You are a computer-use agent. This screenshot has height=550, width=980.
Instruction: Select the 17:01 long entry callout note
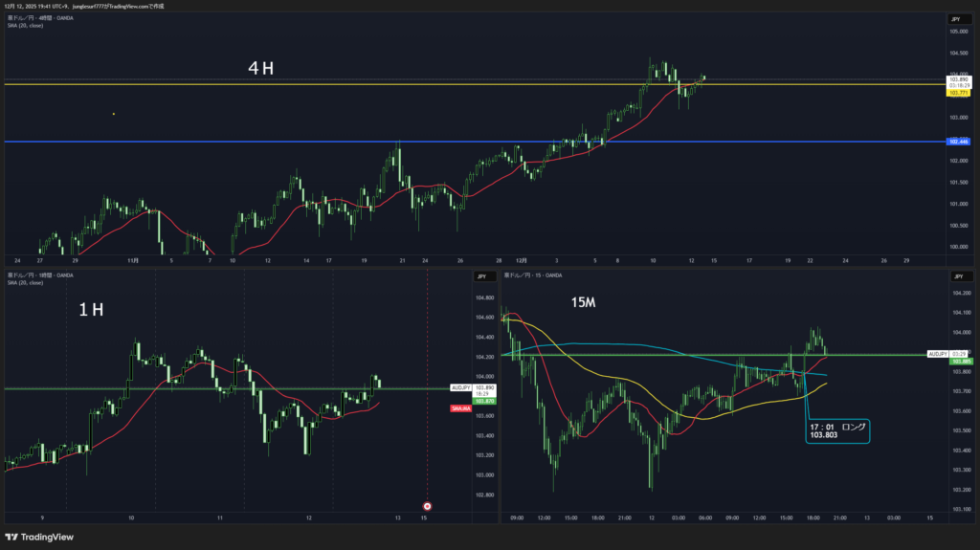click(835, 430)
